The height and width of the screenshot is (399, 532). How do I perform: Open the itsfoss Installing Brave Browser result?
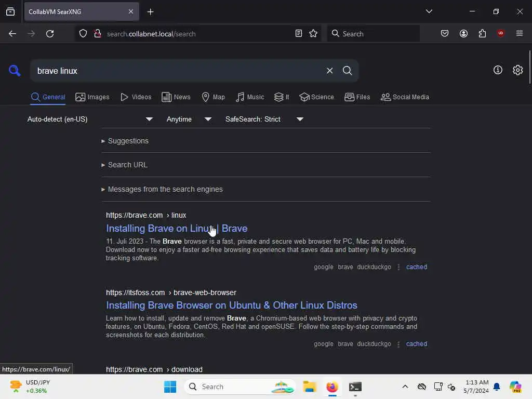click(231, 305)
